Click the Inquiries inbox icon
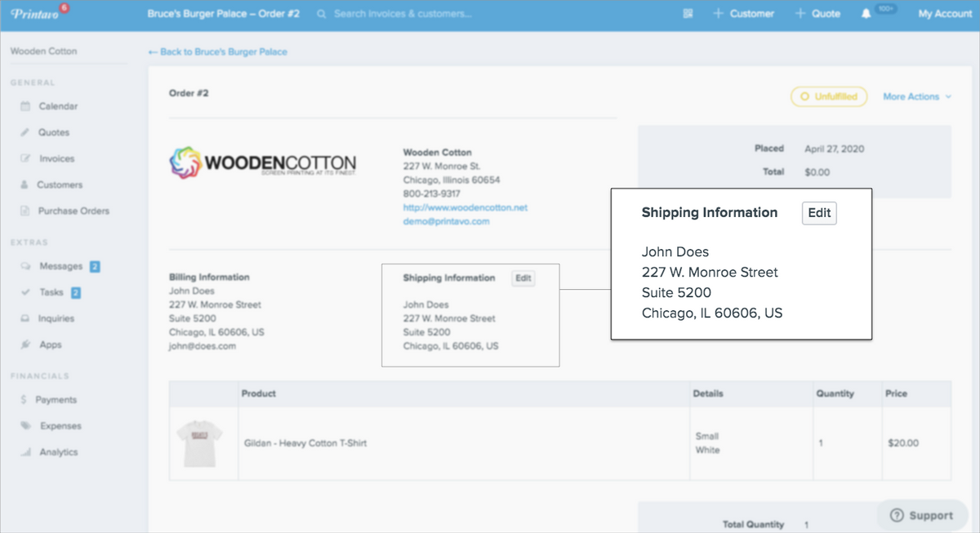This screenshot has width=980, height=533. [x=24, y=318]
